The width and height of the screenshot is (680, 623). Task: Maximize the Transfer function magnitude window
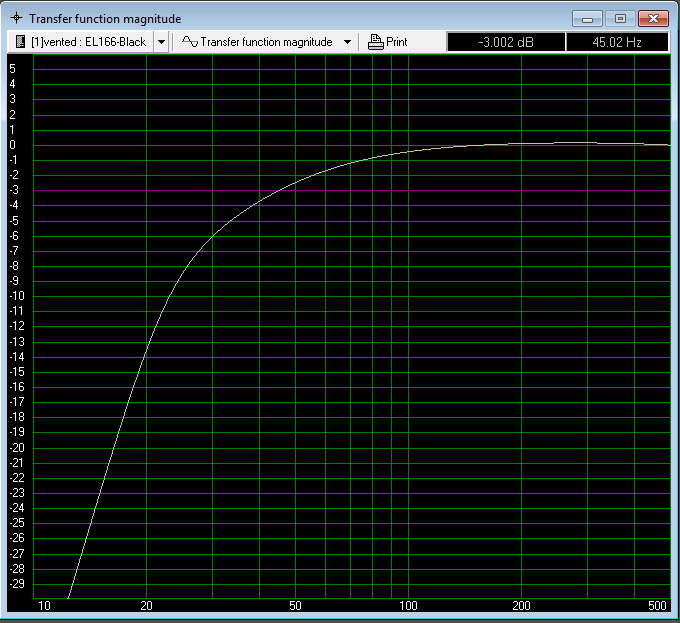[620, 19]
